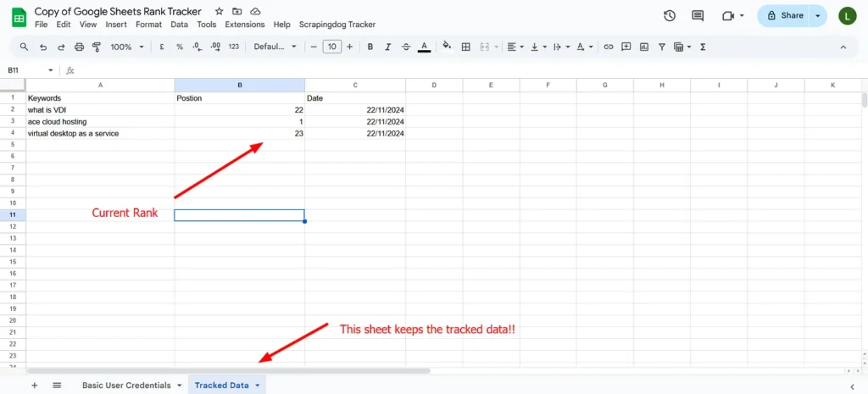The height and width of the screenshot is (394, 868).
Task: Open Share options dropdown arrow
Action: (x=818, y=16)
